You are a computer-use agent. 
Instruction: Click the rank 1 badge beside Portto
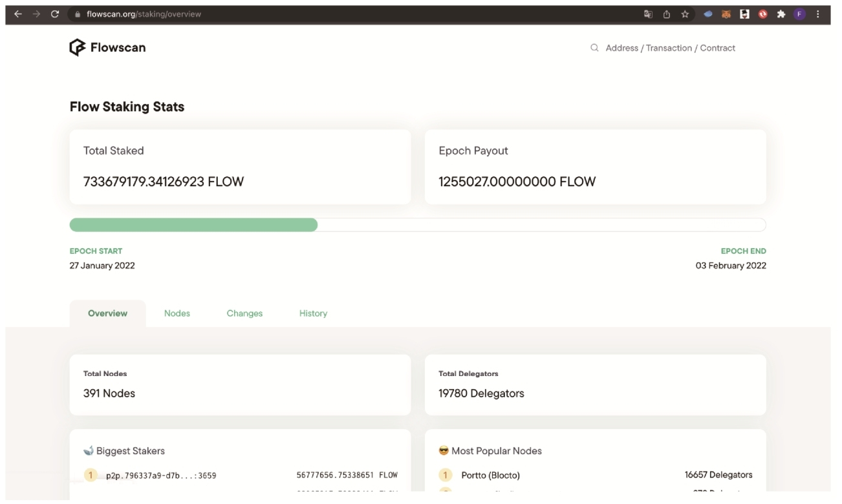(x=445, y=476)
